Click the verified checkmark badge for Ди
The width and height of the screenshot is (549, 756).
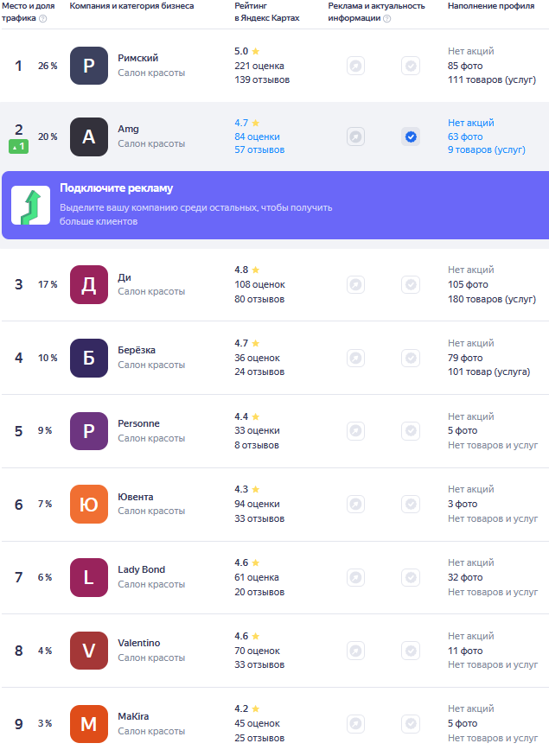click(411, 285)
